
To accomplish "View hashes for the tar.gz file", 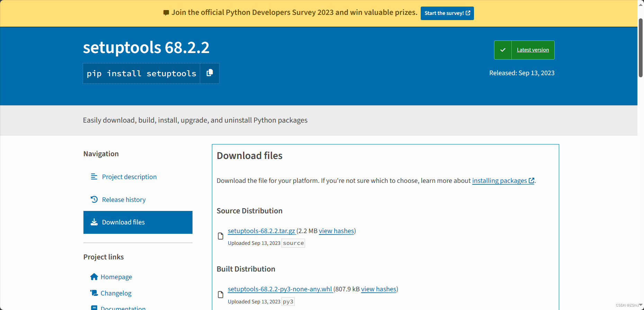I will click(337, 231).
